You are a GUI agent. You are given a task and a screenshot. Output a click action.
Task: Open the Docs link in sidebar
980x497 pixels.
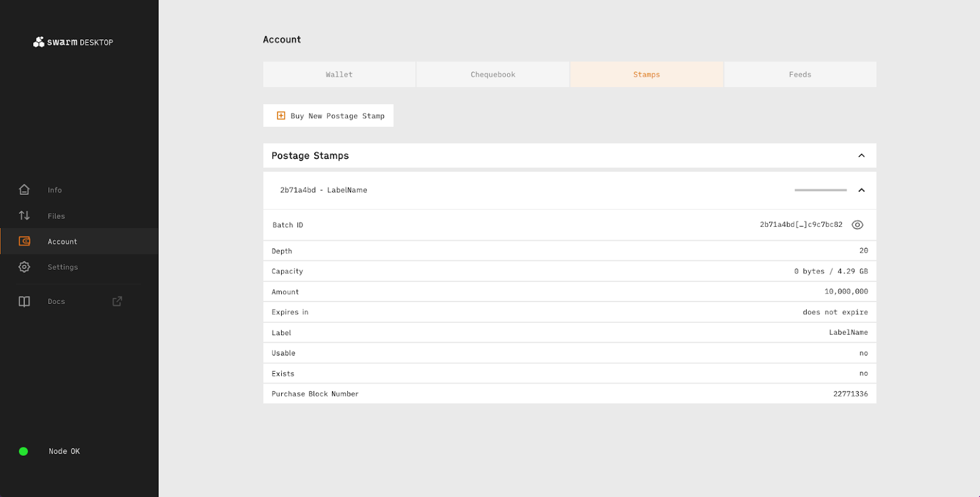point(56,302)
